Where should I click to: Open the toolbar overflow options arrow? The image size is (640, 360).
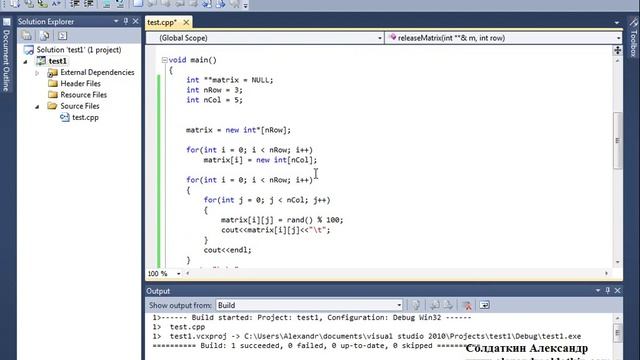tap(246, 5)
